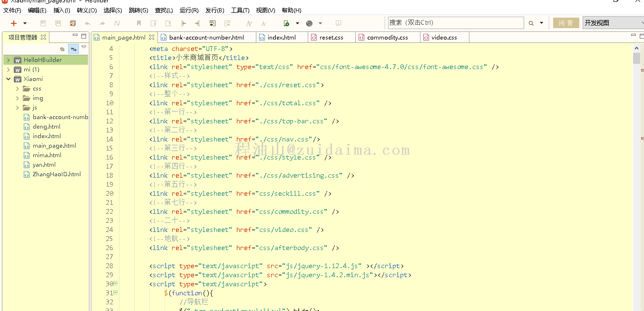Click the green run-in-browser icon
Viewport: 644px width, 311px height.
[x=286, y=23]
